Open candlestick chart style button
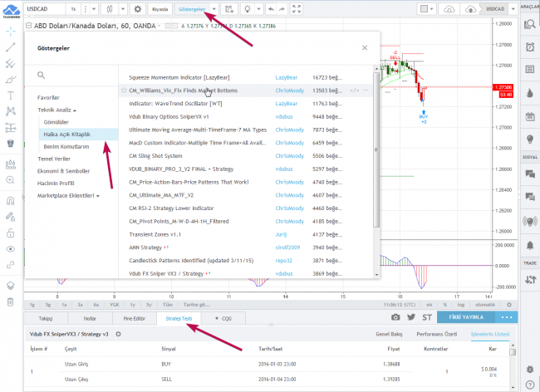This screenshot has width=540, height=392. click(110, 9)
